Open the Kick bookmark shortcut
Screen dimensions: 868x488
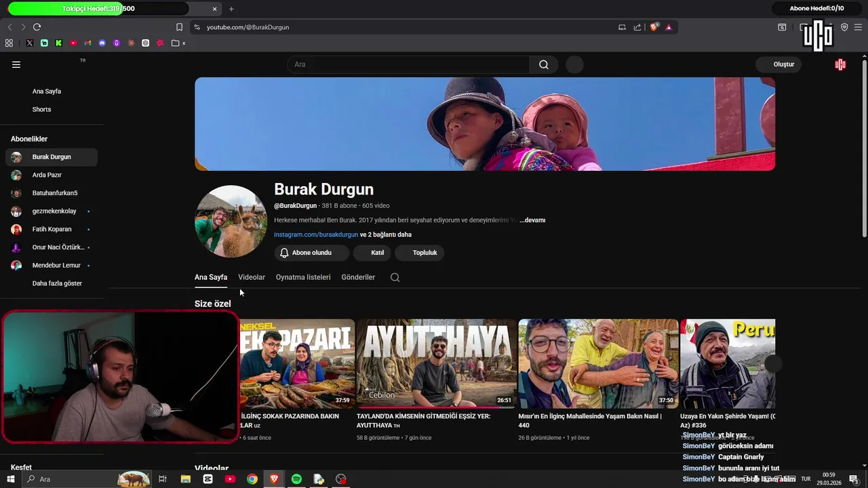coord(58,43)
